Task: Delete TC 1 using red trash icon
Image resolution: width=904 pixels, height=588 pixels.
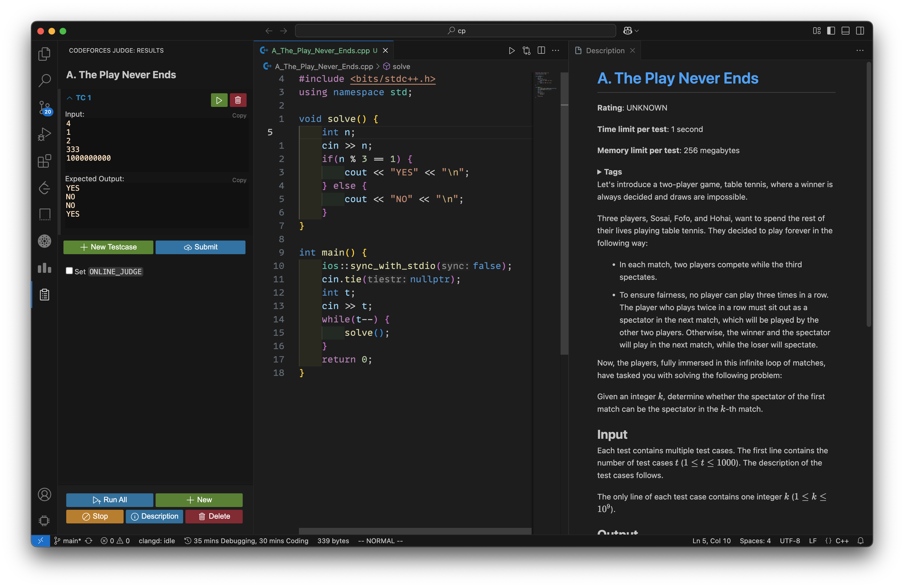Action: tap(238, 100)
